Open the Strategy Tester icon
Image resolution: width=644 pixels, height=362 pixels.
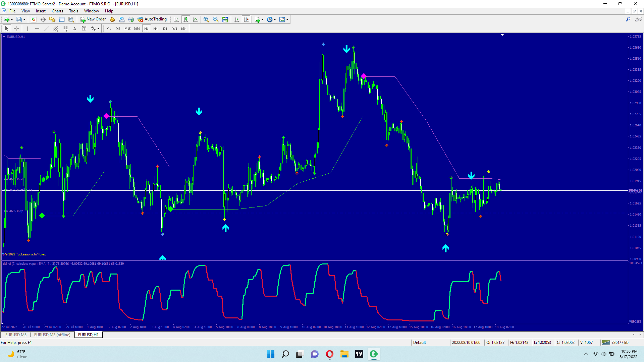pyautogui.click(x=71, y=19)
